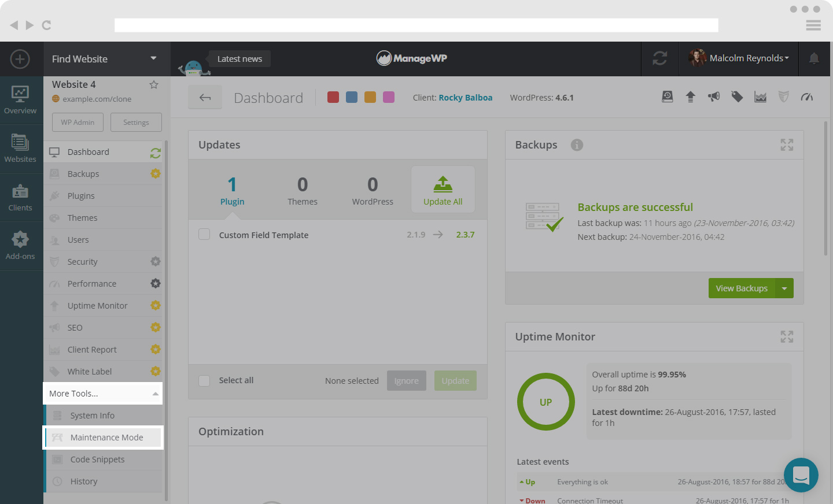Click the Update button
Image resolution: width=833 pixels, height=504 pixels.
[x=455, y=381]
